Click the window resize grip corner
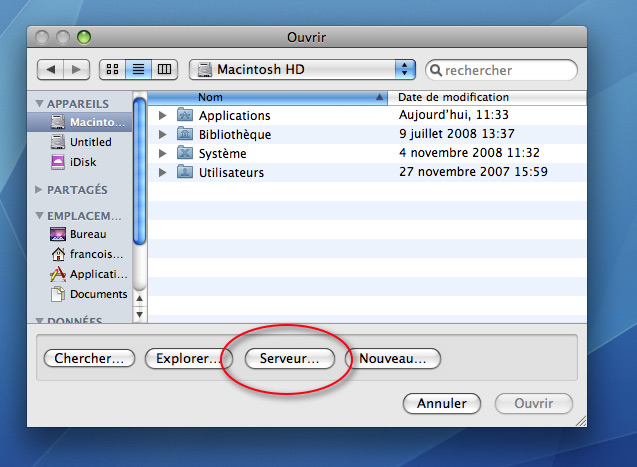 coord(581,421)
